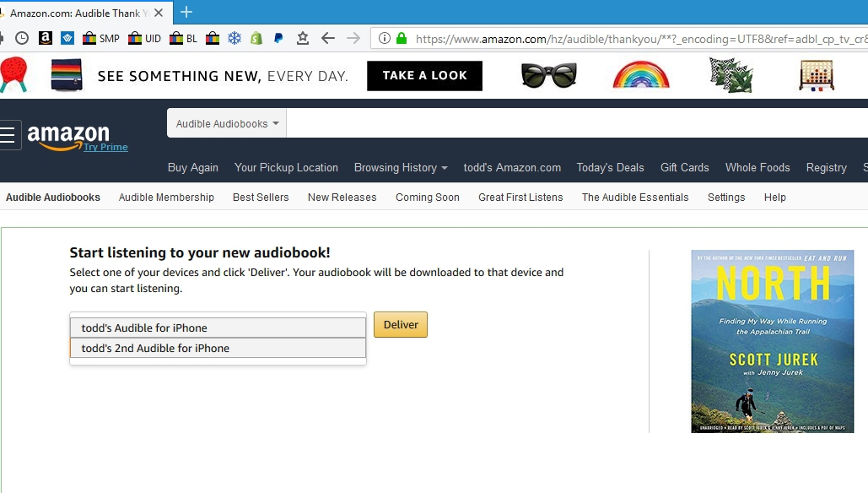Open Gift Cards

pos(685,167)
